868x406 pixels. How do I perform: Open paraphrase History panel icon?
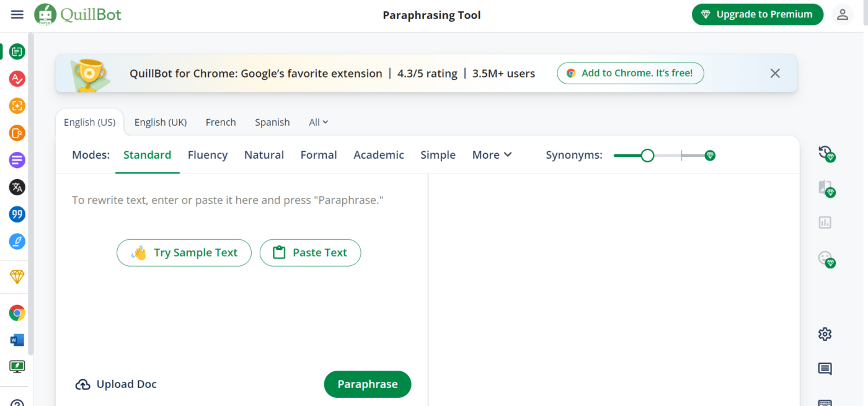(x=826, y=153)
